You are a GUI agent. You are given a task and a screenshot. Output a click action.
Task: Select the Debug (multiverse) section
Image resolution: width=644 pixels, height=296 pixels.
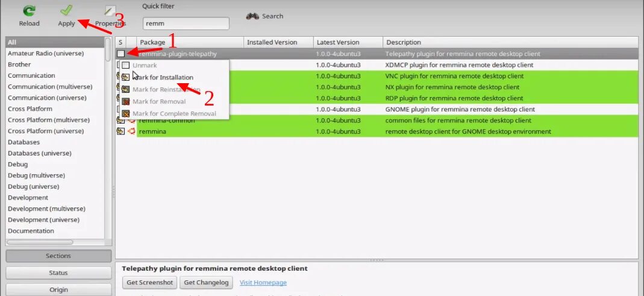[x=55, y=175]
